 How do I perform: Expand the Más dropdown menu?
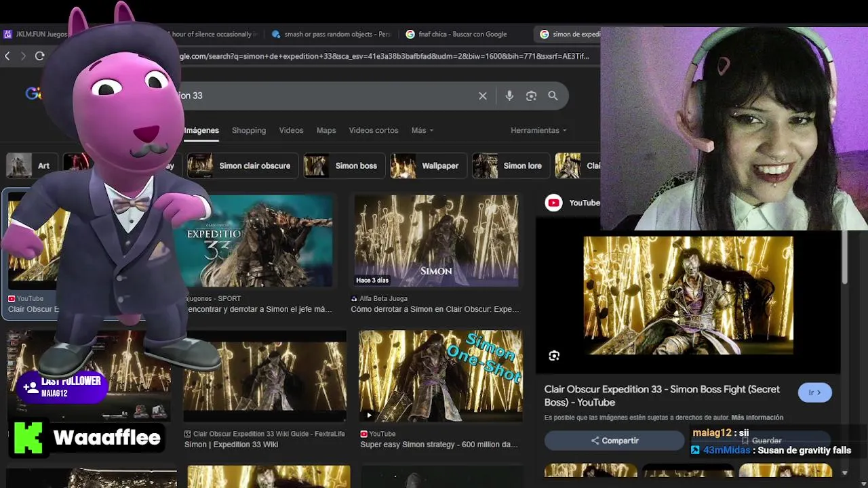click(x=422, y=130)
